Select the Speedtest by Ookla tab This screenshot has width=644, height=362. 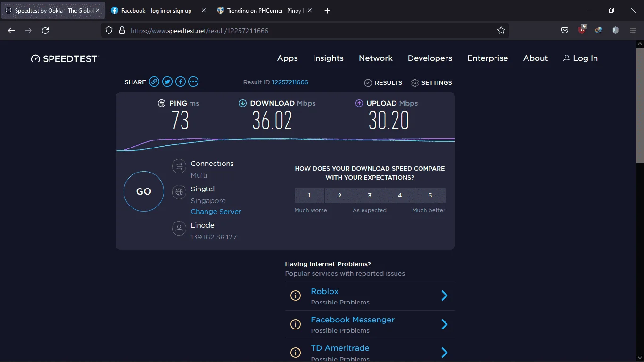click(x=52, y=10)
